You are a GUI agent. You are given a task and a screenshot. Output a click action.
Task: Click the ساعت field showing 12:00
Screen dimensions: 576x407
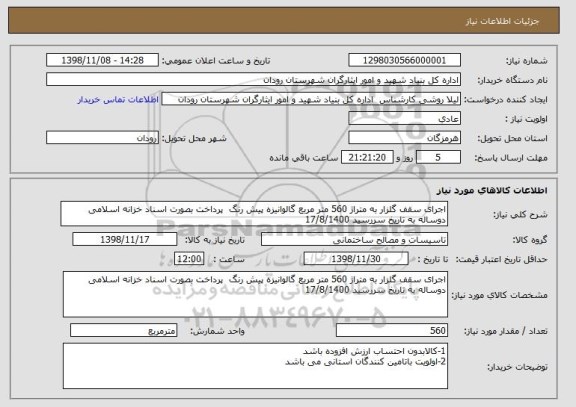[x=189, y=259]
